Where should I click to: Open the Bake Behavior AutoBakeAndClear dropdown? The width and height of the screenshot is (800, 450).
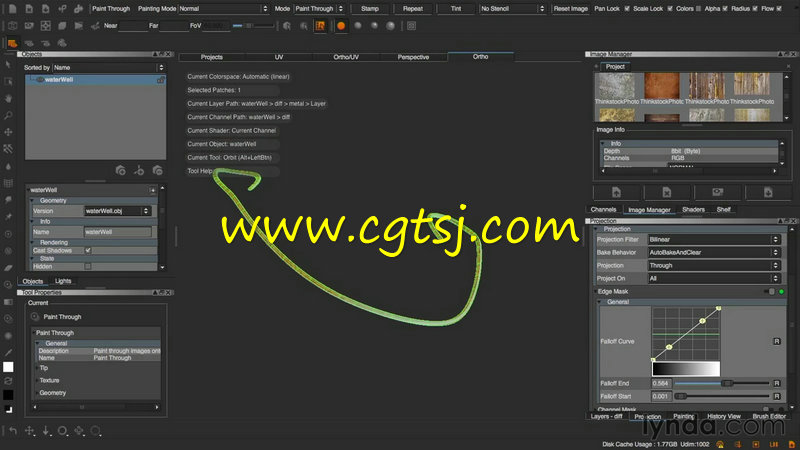click(713, 253)
